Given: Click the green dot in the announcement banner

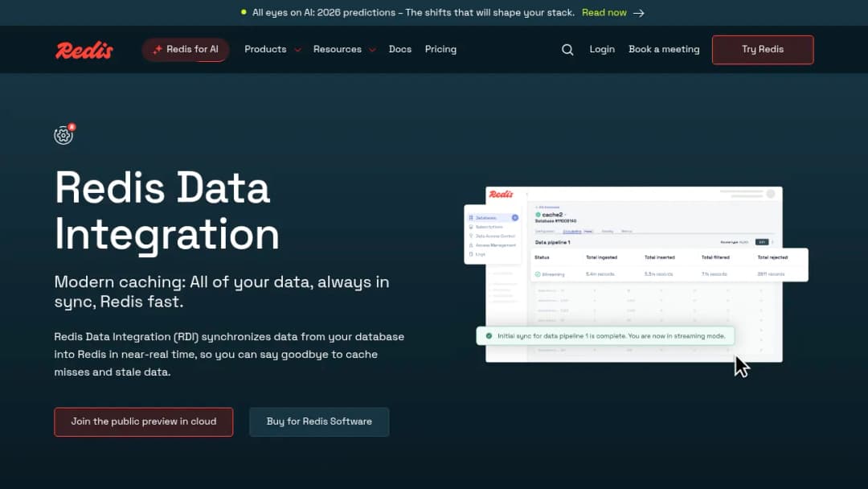Looking at the screenshot, I should [244, 12].
